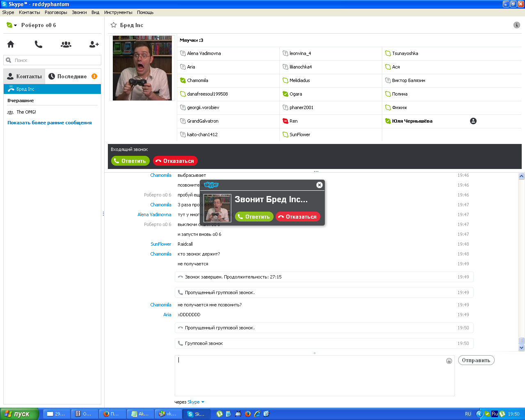The image size is (525, 420).
Task: Show earlier messages link in sidebar
Action: tap(50, 123)
